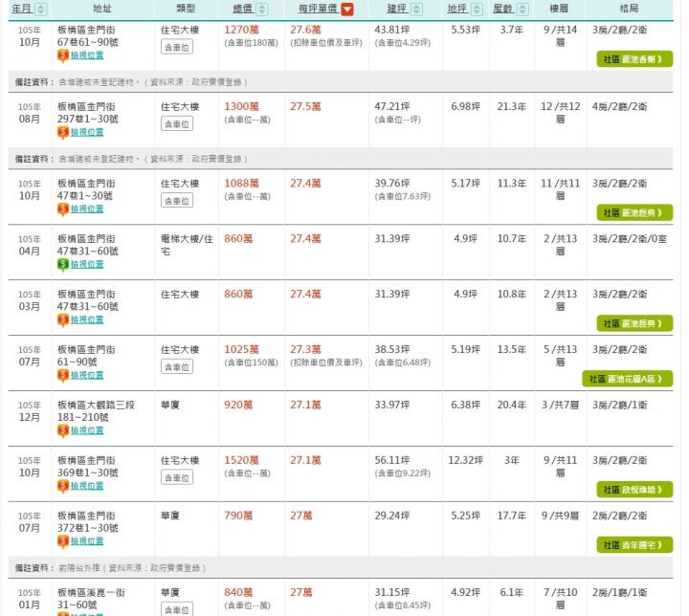This screenshot has height=616, width=689.
Task: Click the 年月 column sort arrows icon
Action: coord(41,9)
